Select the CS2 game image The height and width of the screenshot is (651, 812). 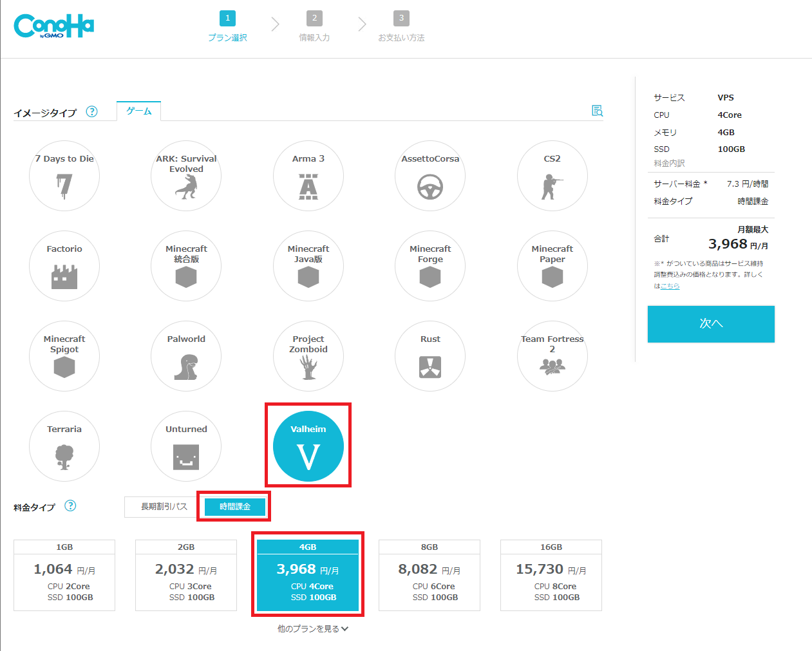552,176
